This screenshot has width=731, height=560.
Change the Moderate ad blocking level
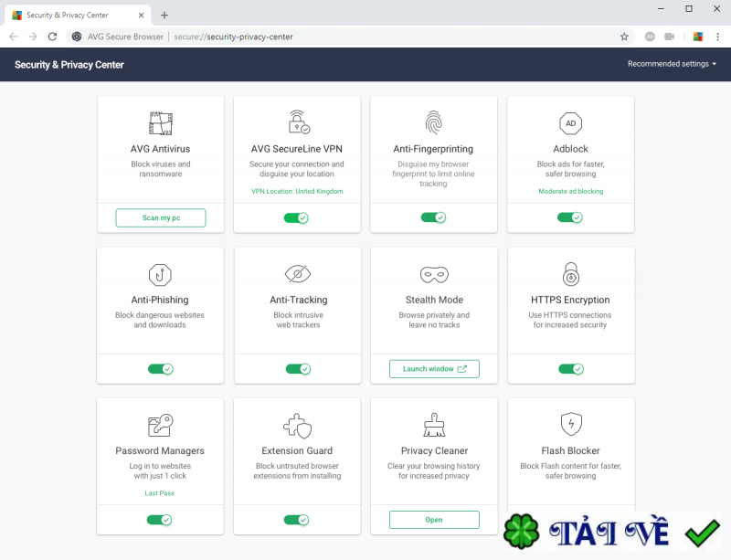coord(570,192)
